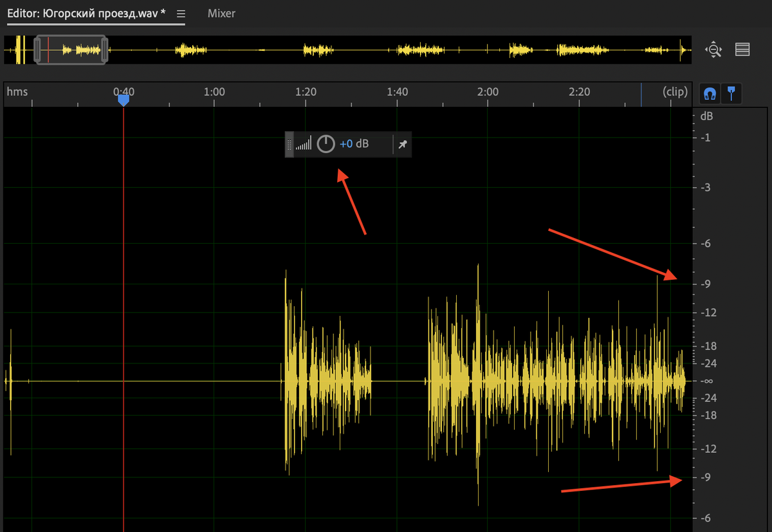The height and width of the screenshot is (532, 772).
Task: Pin the HUD gain overlay
Action: coord(402,145)
